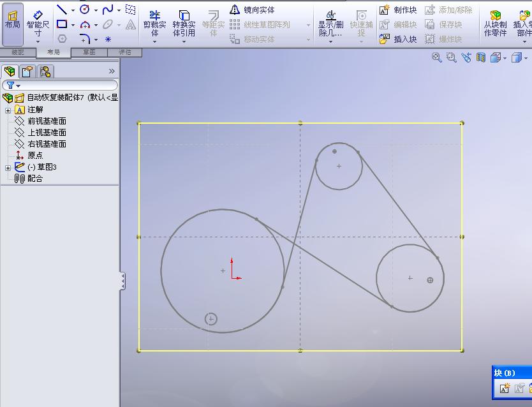Open the FeatureManager design tree tab
Screen dimensions: 532x407
click(10, 71)
